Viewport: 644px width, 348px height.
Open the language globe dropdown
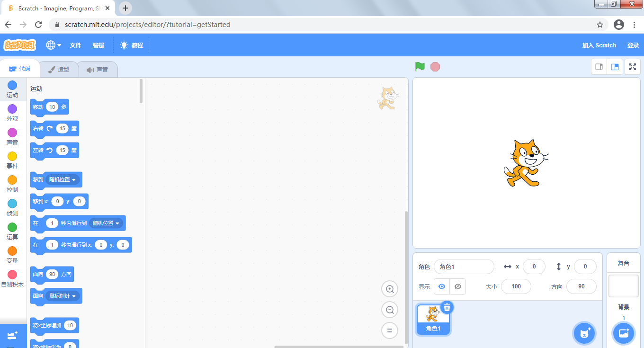coord(54,45)
